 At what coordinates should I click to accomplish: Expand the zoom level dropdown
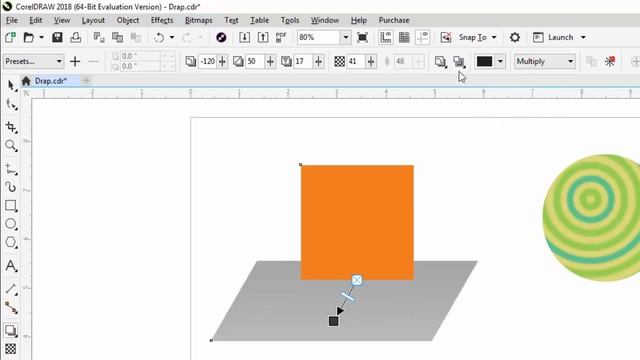pyautogui.click(x=346, y=38)
